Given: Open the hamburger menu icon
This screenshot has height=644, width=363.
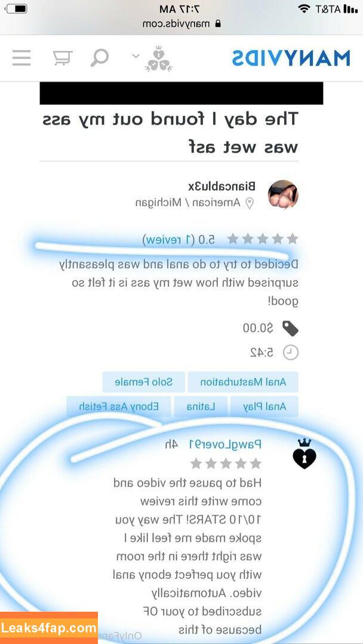Looking at the screenshot, I should click(21, 58).
